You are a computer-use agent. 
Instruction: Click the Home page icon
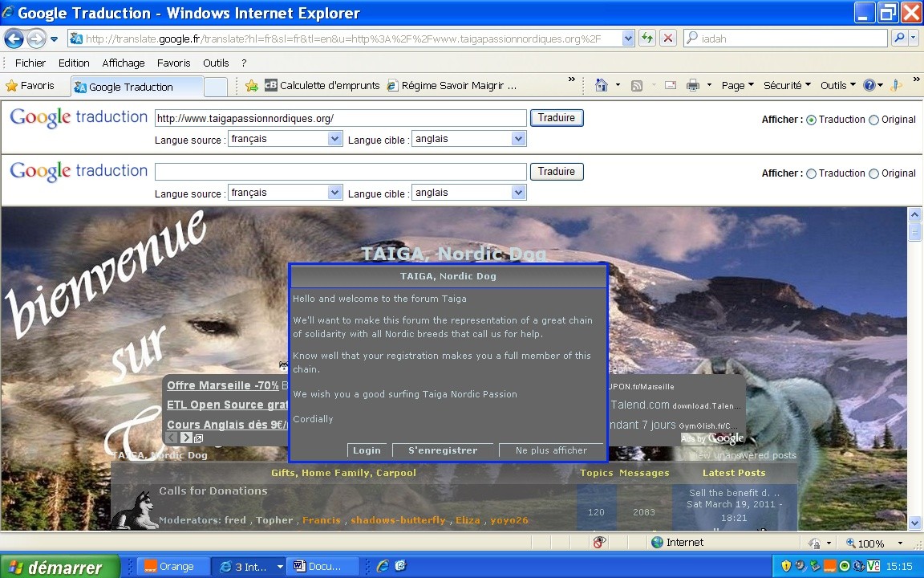click(601, 86)
